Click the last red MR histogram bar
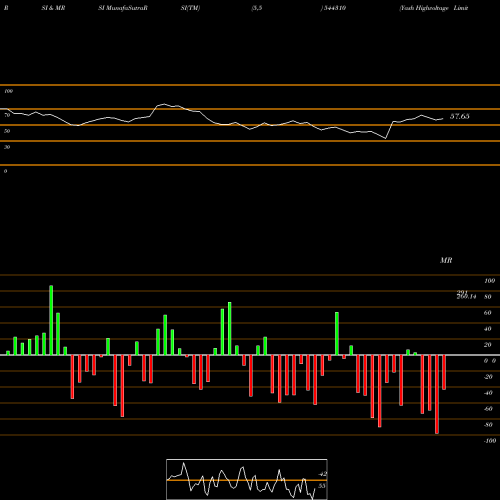500x500 pixels. [444, 372]
